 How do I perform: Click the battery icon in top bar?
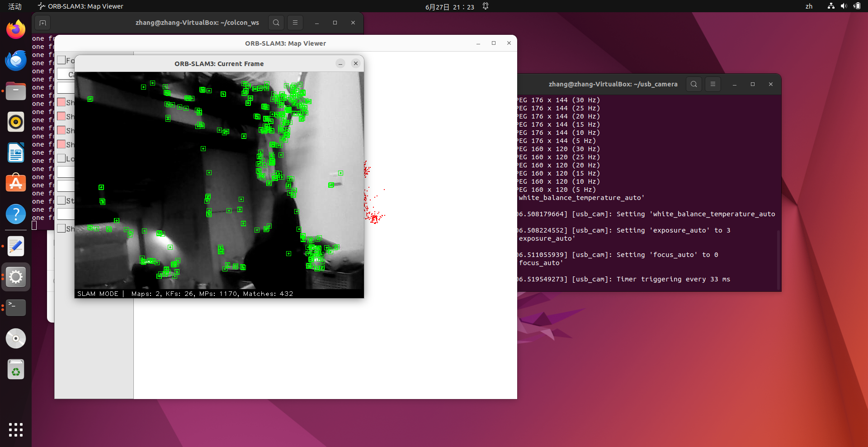[x=857, y=6]
